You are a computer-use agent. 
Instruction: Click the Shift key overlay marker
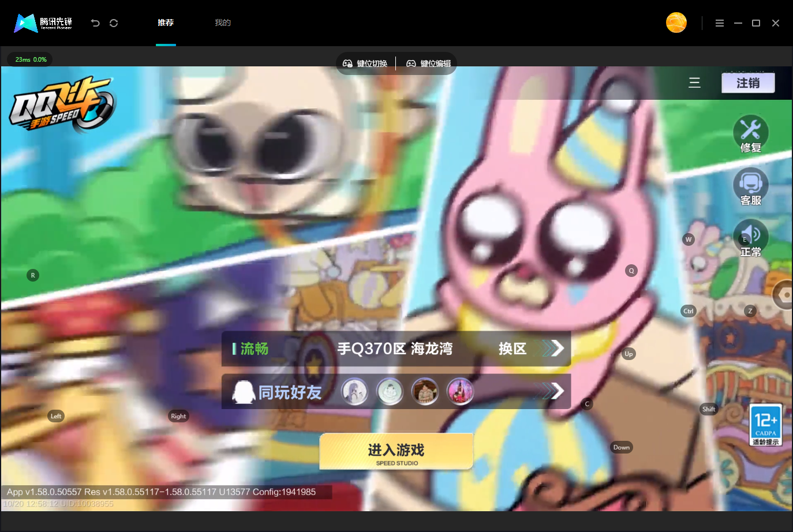pos(709,409)
